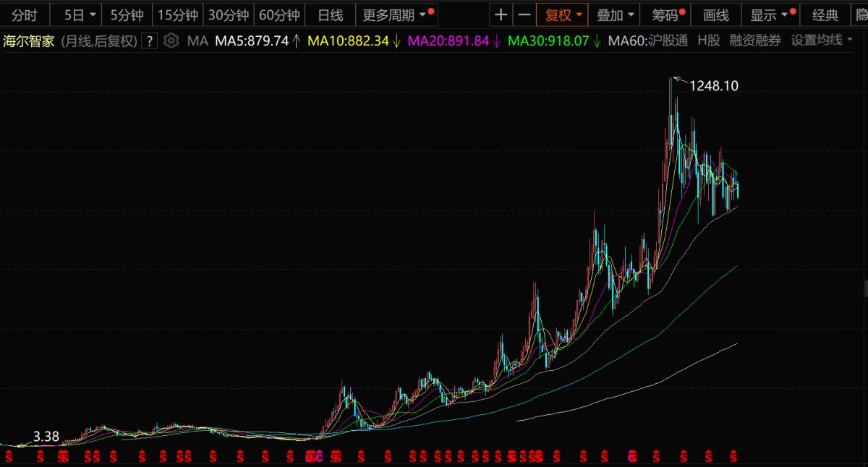Switch to the 日线 daily chart tab
Viewport: 868px width, 467px height.
click(x=331, y=15)
